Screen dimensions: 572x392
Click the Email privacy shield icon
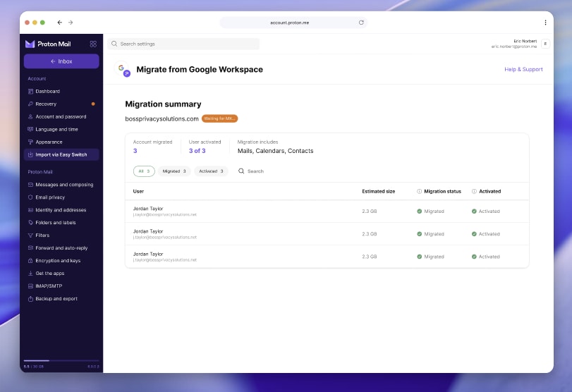pyautogui.click(x=30, y=197)
